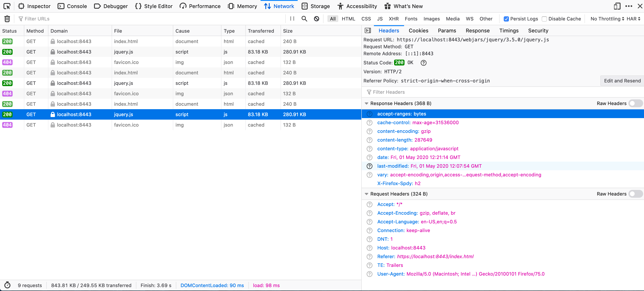Collapse the Response Headers section

367,104
